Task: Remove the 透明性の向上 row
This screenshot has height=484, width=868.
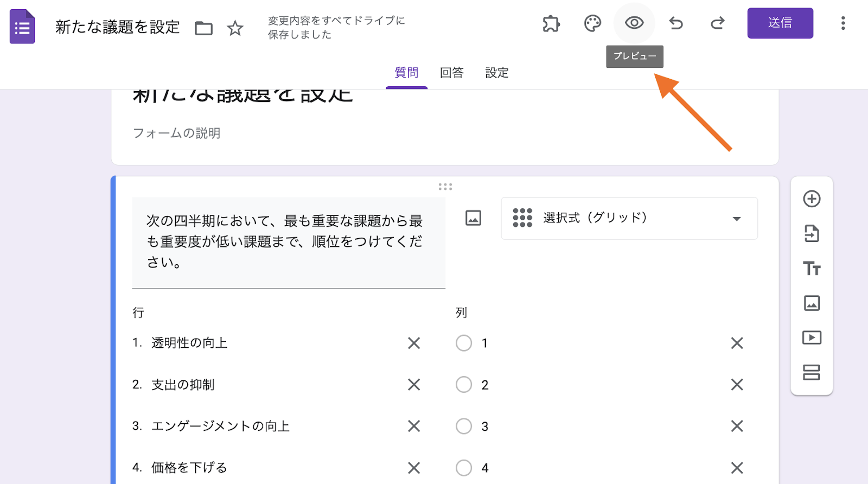Action: click(x=414, y=343)
